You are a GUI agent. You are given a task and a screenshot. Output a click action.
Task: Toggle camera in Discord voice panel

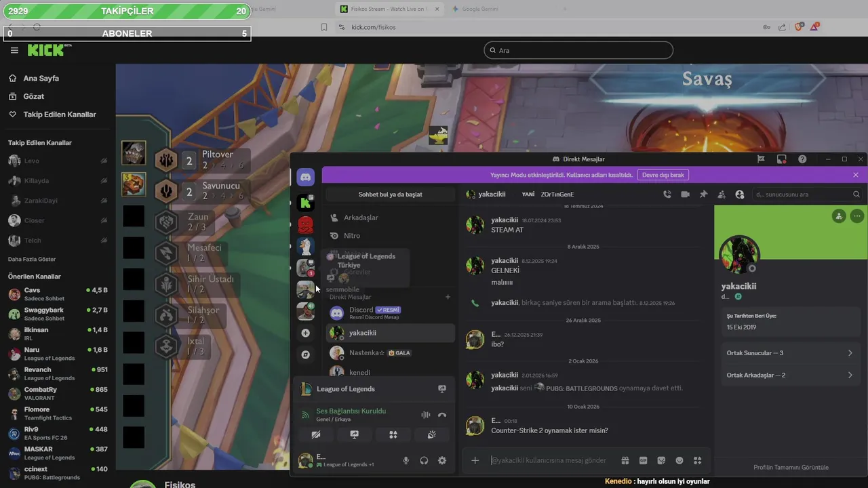tap(315, 434)
